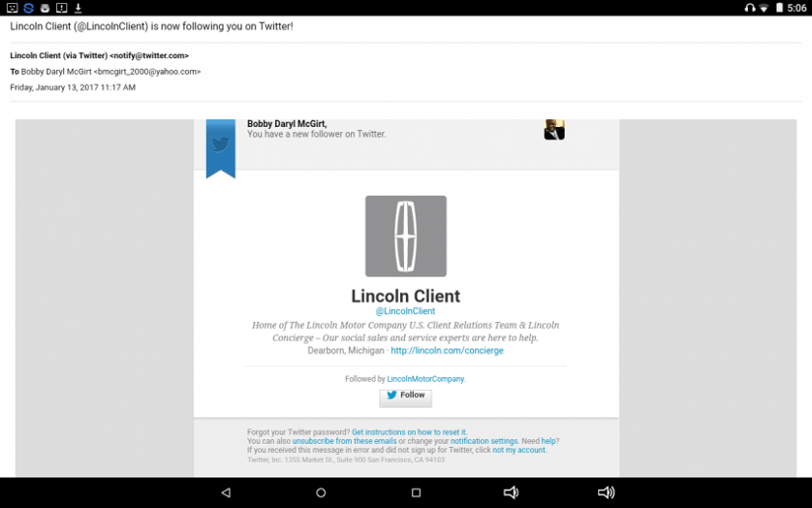Open Bobby Daryl McGirt's profile photo

(554, 129)
